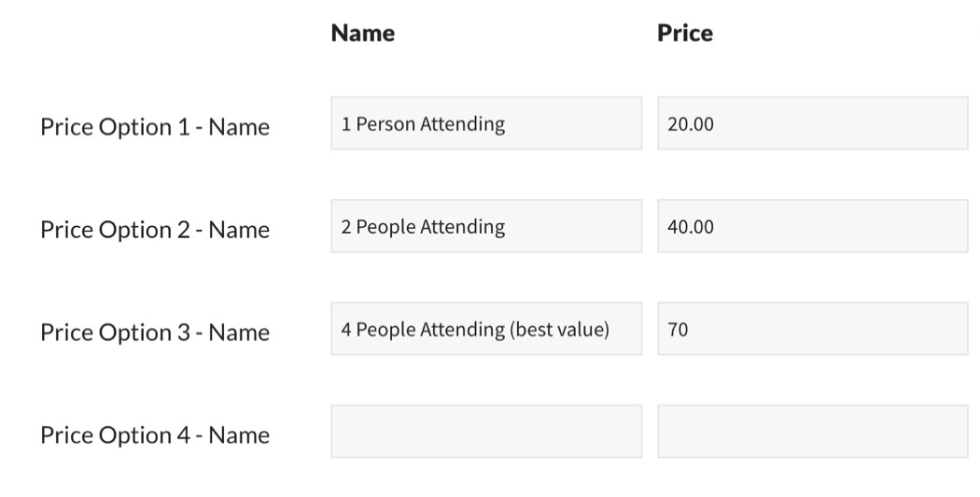Click the price field showing 40.00
Viewport: 980px width, 497px height.
[x=812, y=226]
